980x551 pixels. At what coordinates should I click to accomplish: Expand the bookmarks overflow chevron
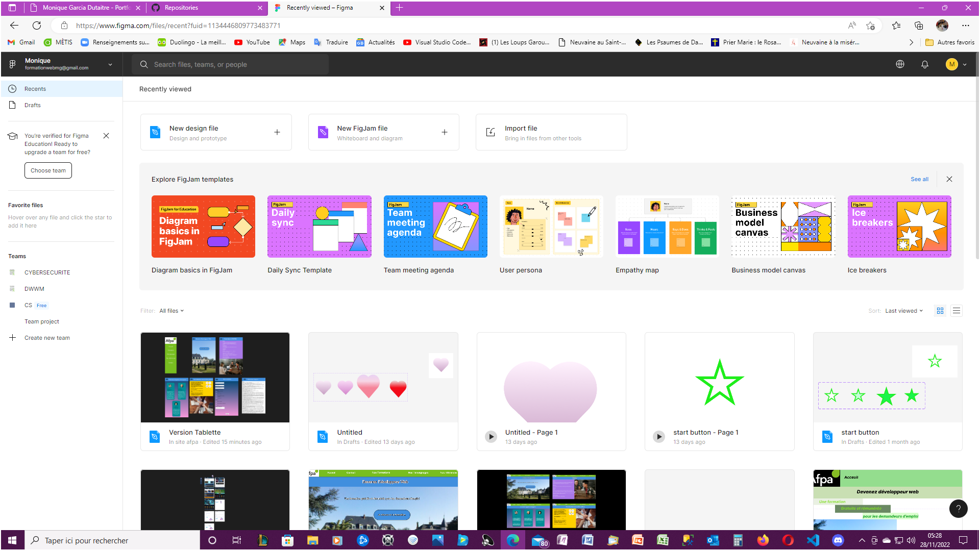[911, 42]
